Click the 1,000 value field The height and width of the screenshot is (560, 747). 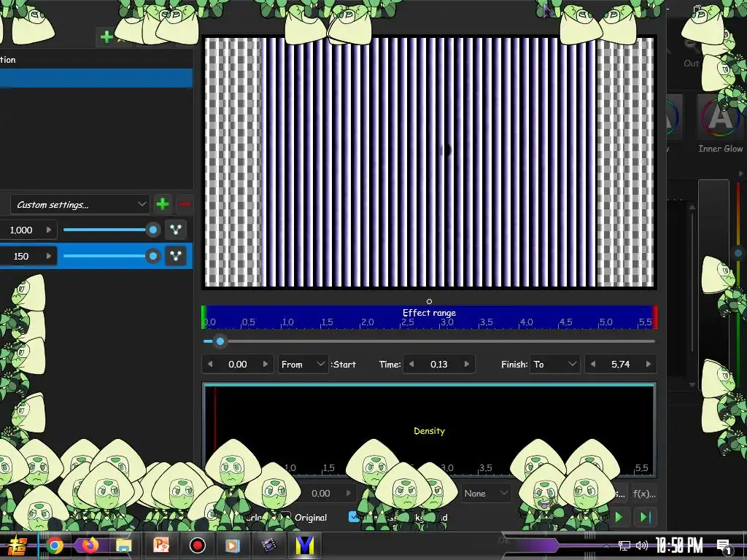21,230
